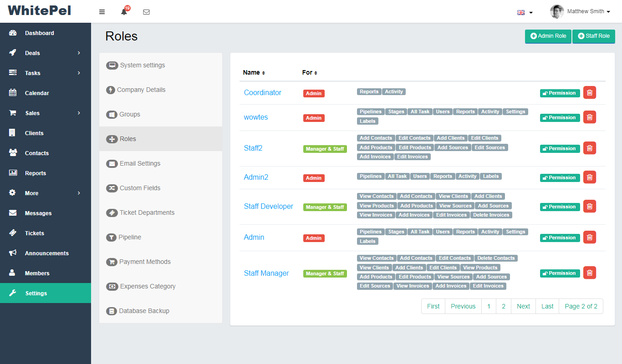Click trash icon for Staff Manager role

589,273
